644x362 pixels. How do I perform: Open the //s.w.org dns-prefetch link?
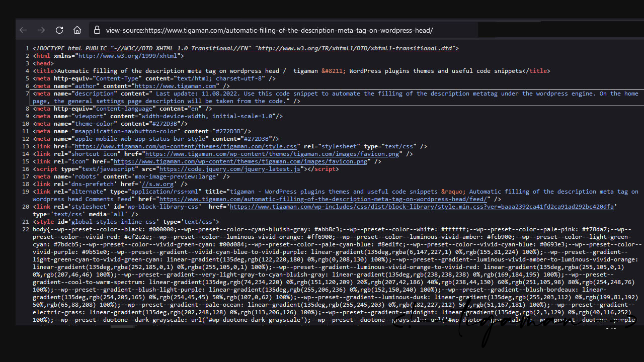click(x=157, y=184)
